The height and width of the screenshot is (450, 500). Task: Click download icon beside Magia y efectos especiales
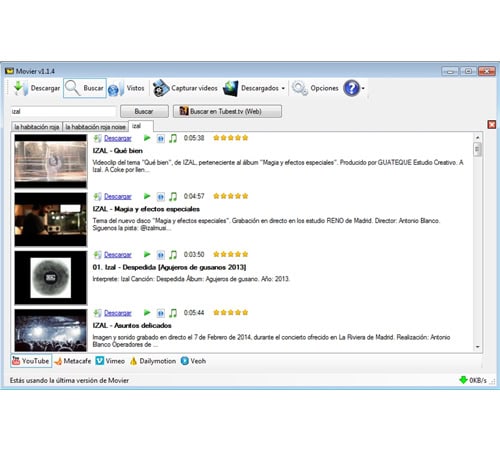point(97,197)
